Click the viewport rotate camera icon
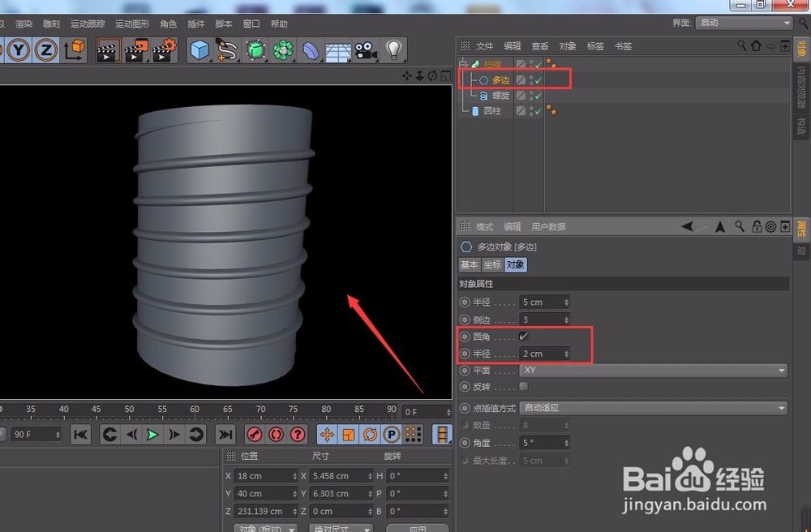This screenshot has height=532, width=811. [x=432, y=76]
